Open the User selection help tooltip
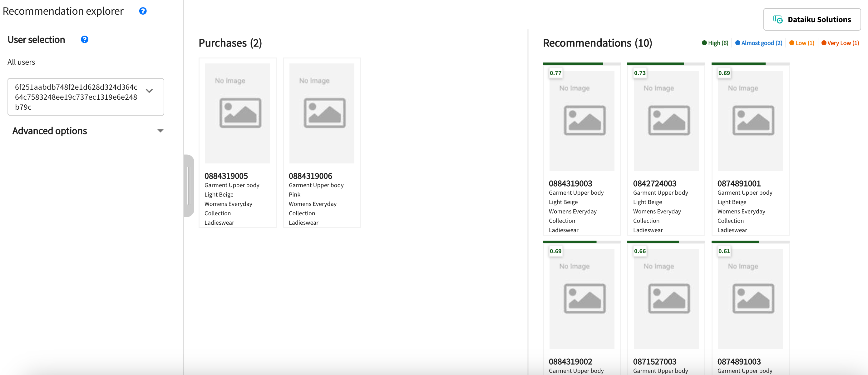Image resolution: width=868 pixels, height=375 pixels. (x=85, y=39)
